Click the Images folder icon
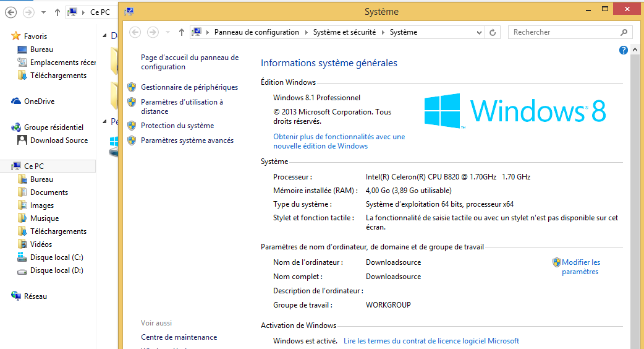This screenshot has width=644, height=349. click(x=22, y=205)
